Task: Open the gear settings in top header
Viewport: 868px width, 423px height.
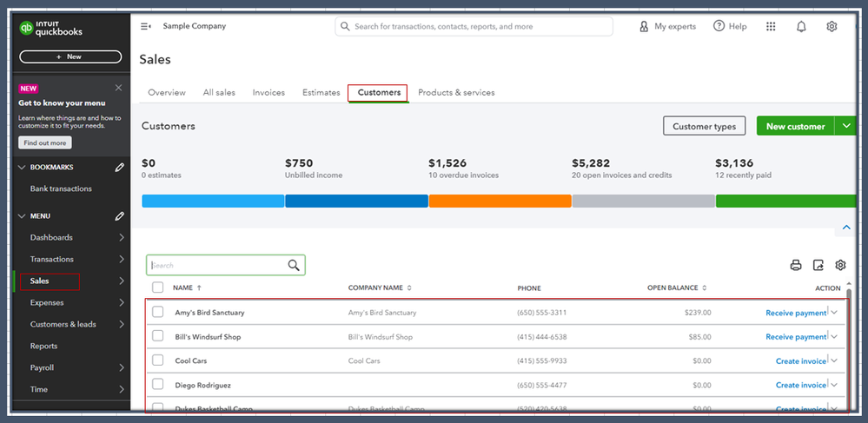Action: coord(832,27)
